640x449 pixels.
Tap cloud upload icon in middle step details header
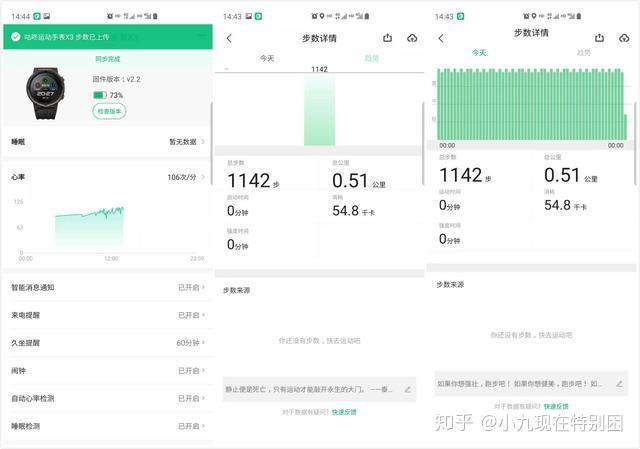click(412, 38)
